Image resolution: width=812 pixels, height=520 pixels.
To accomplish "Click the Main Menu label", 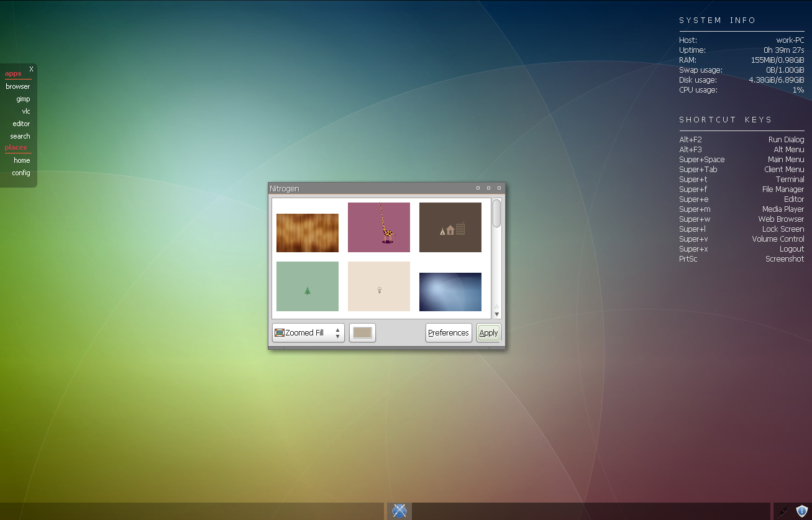I will coord(786,160).
